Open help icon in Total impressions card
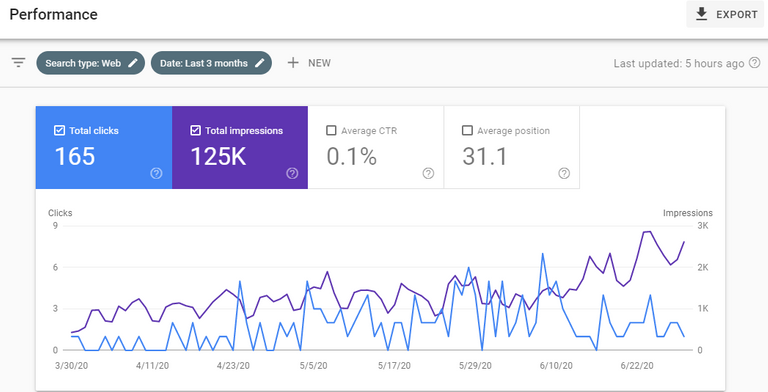This screenshot has width=768, height=392. click(x=292, y=173)
